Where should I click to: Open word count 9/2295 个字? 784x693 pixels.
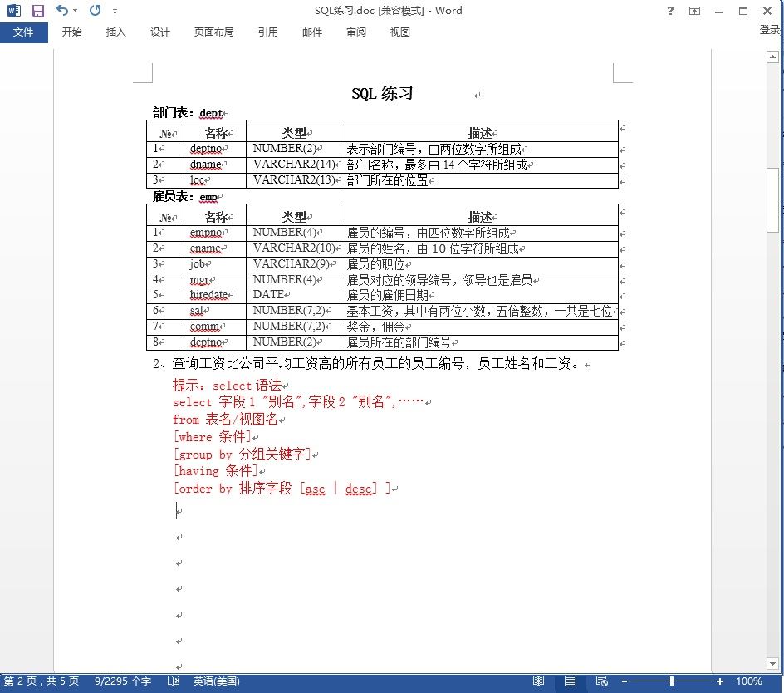coord(123,681)
